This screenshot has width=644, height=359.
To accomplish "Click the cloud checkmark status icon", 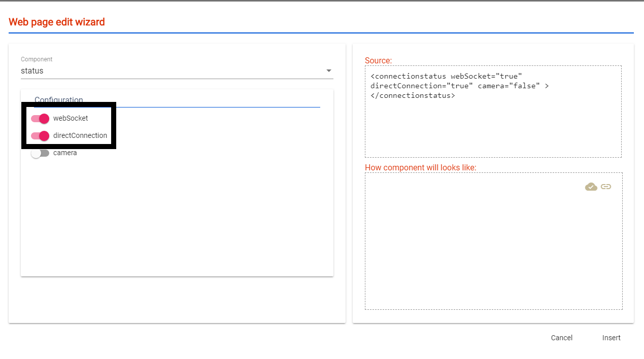I will pos(591,187).
